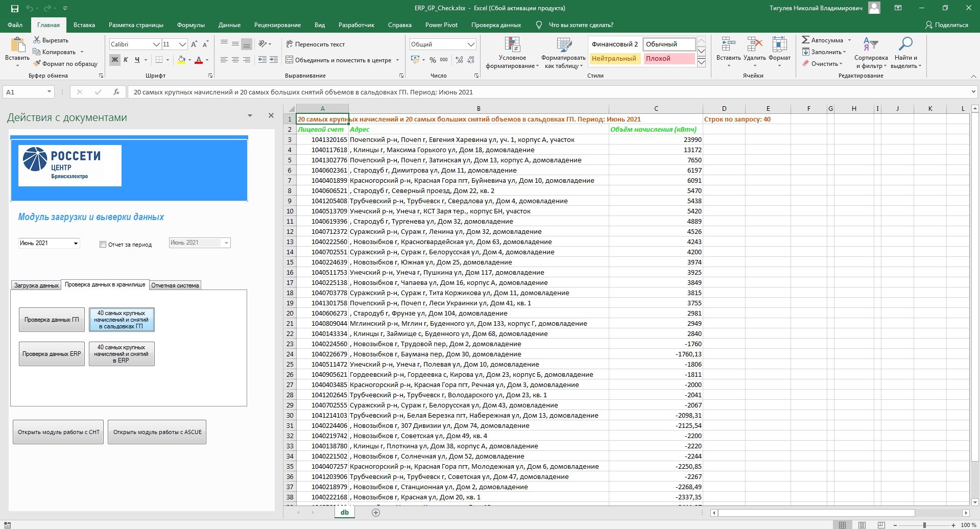Open the Файл menu
Viewport: 980px width, 529px height.
point(15,25)
